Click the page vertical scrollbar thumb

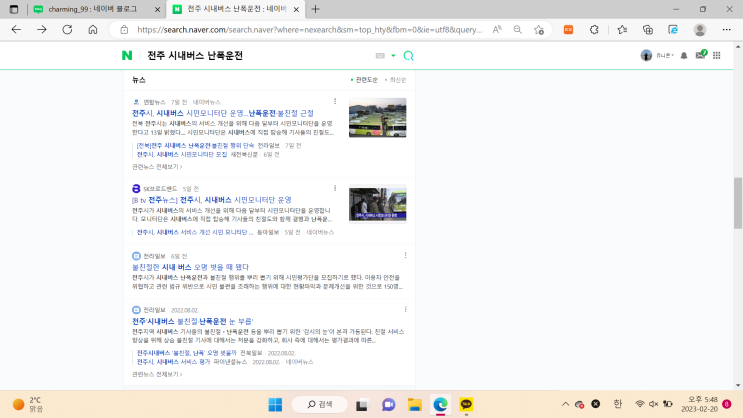click(738, 203)
